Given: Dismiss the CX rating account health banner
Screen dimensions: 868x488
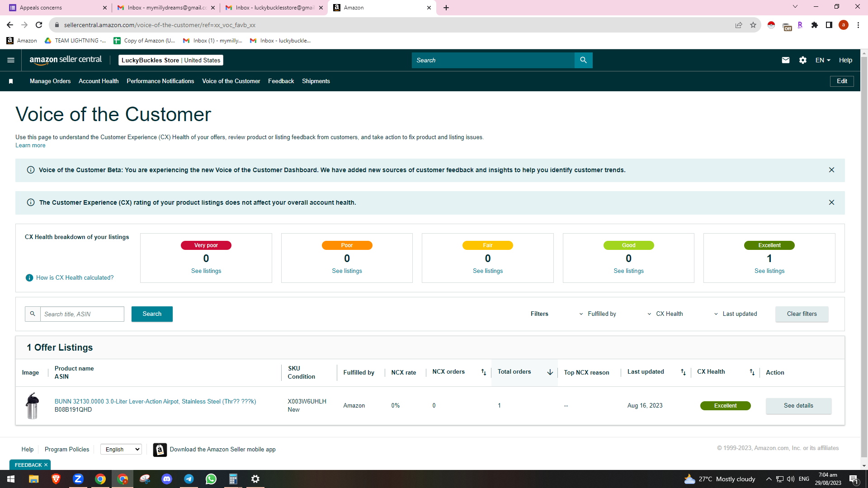Looking at the screenshot, I should 831,202.
